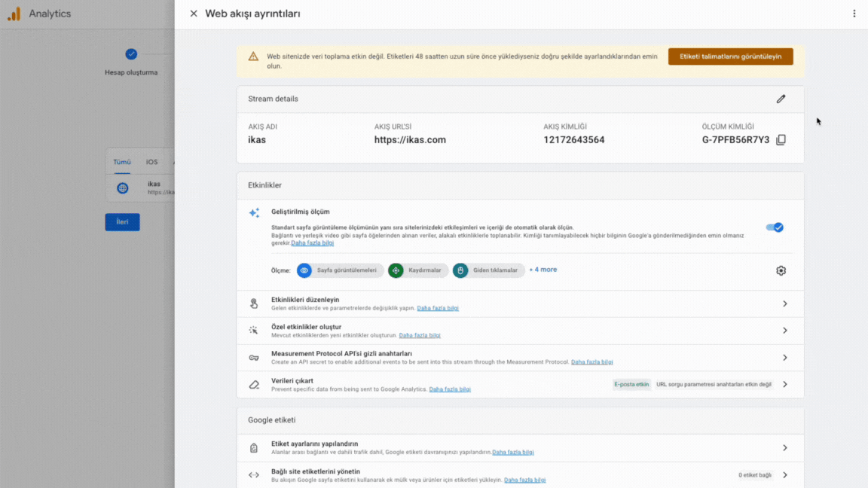The width and height of the screenshot is (868, 488).
Task: Close the Web akışı ayrıntıları panel
Action: (x=194, y=14)
